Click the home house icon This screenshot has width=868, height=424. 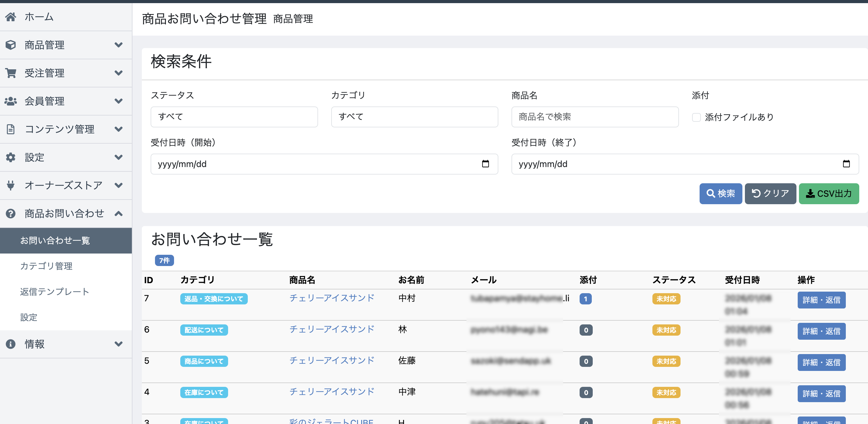[x=10, y=17]
